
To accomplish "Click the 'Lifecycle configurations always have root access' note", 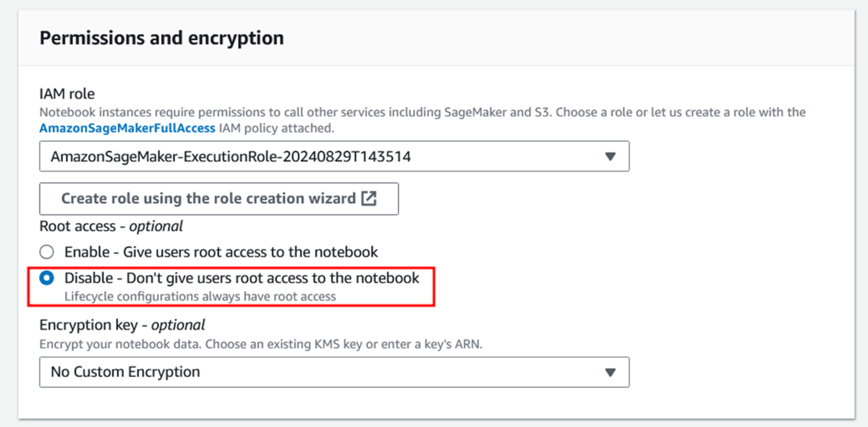I will click(x=200, y=296).
